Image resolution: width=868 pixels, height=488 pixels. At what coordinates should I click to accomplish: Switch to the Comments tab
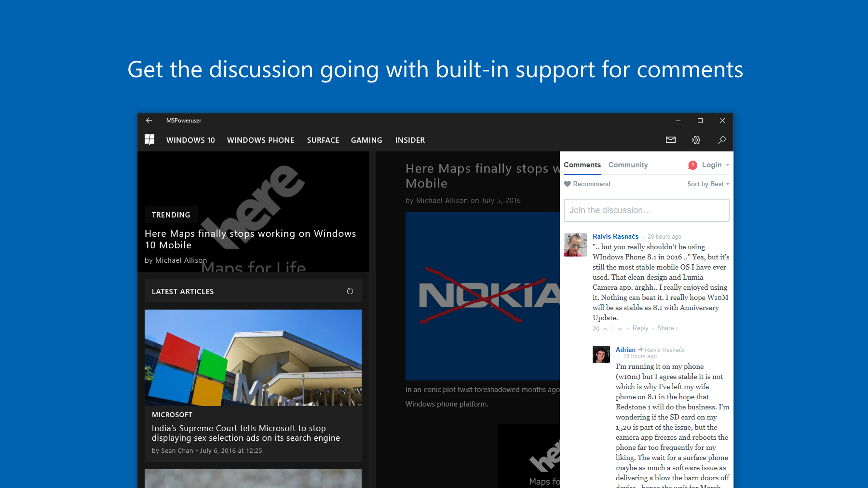[x=582, y=165]
